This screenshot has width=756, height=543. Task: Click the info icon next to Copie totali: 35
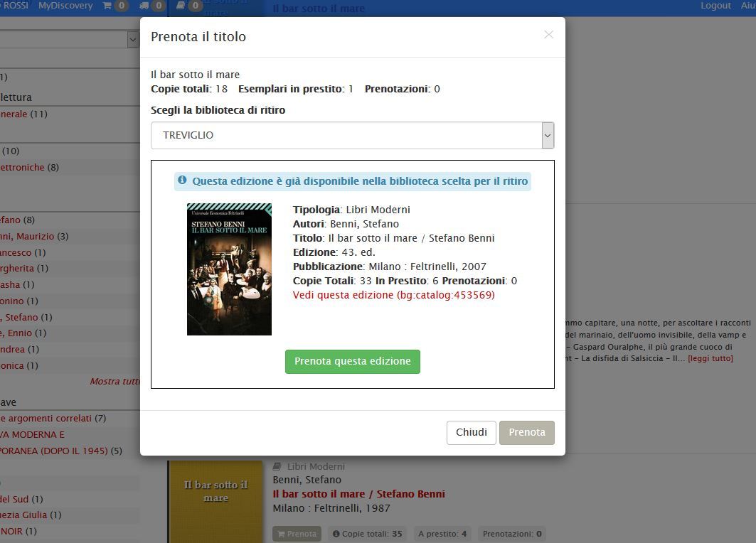pos(336,534)
